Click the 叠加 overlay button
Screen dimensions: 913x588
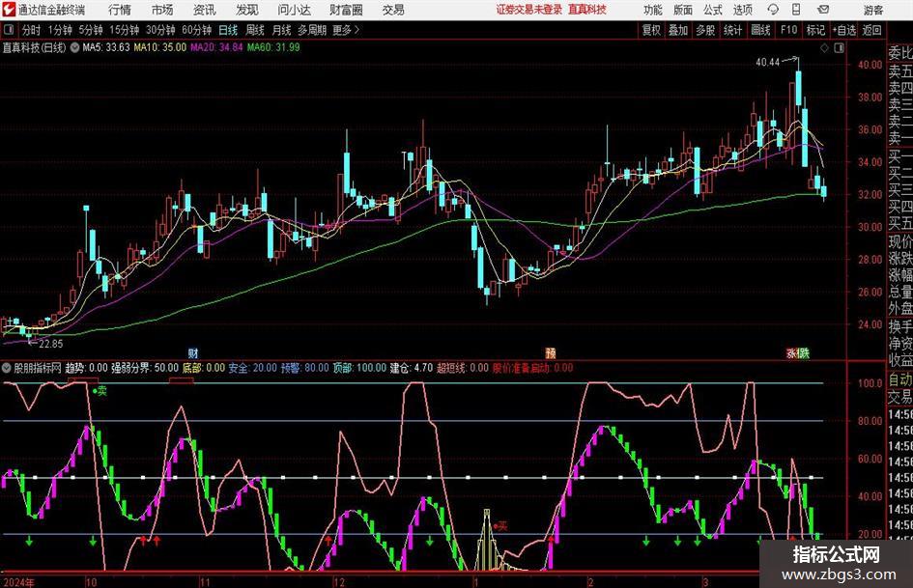[678, 30]
